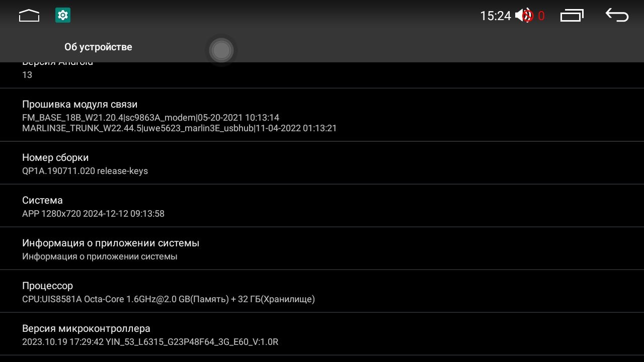Open the 'Система' APP info row
Viewport: 644px width, 362px height.
point(322,206)
